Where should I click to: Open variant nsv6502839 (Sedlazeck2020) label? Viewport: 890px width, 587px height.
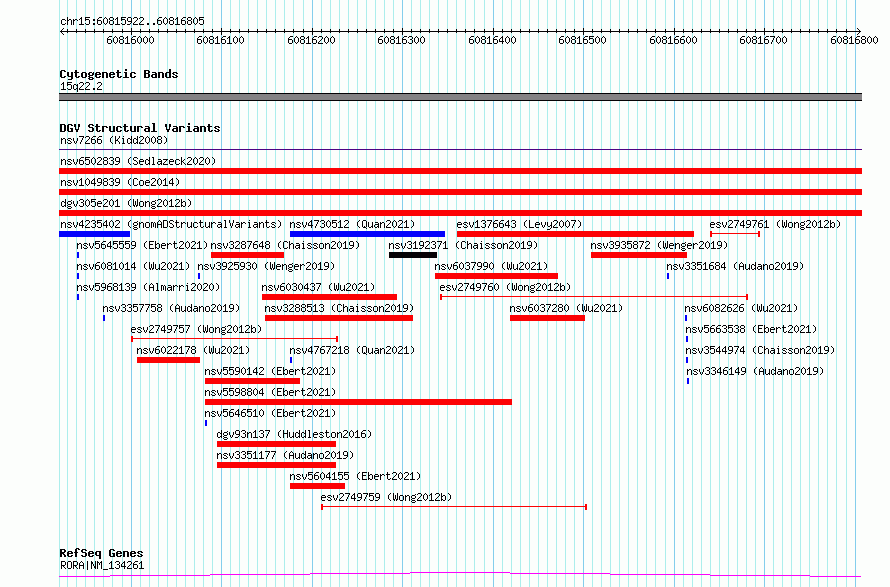click(x=138, y=161)
